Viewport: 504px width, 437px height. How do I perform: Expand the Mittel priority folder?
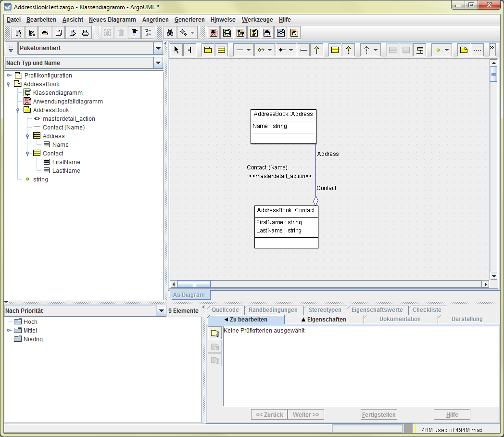(x=9, y=331)
